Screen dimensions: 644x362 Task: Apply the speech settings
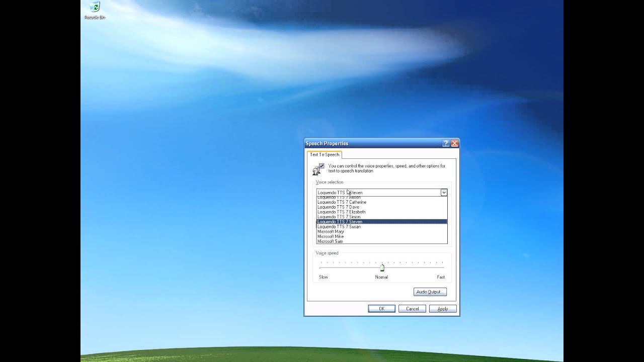click(x=443, y=309)
